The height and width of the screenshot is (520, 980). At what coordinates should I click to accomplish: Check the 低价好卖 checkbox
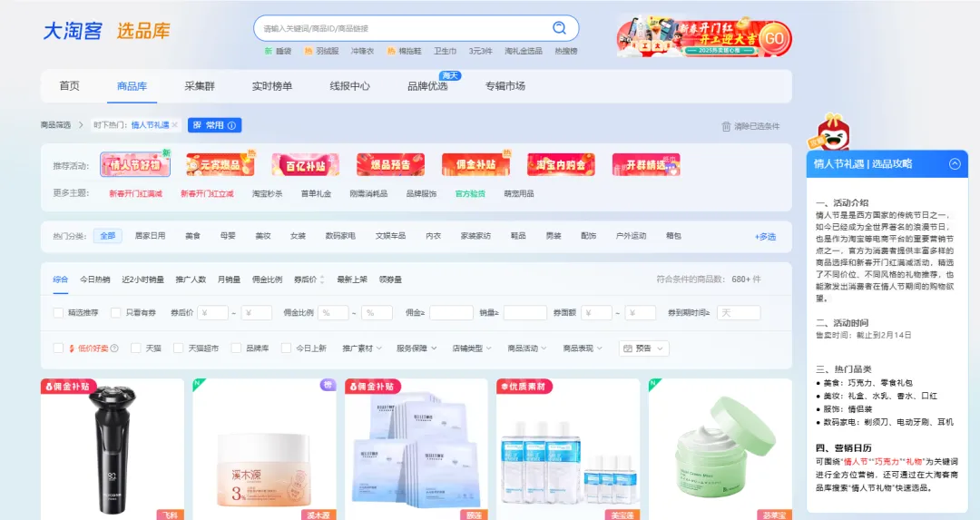(58, 348)
